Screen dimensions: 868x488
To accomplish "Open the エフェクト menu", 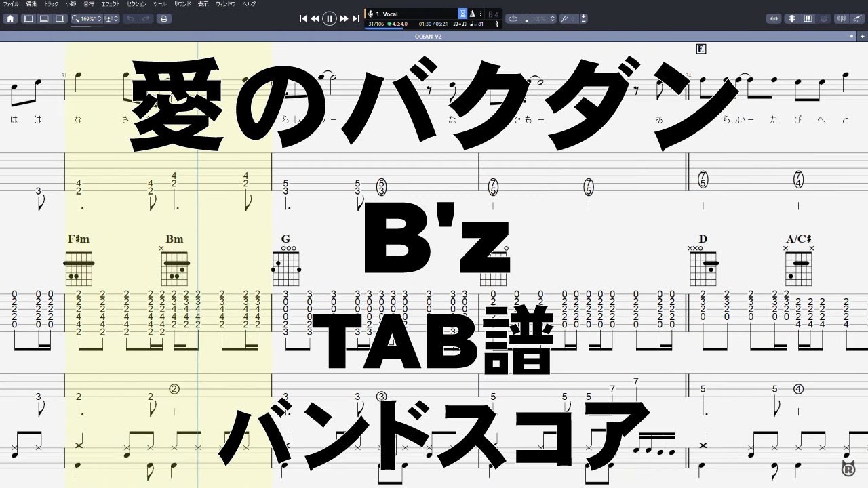I will tap(111, 3).
